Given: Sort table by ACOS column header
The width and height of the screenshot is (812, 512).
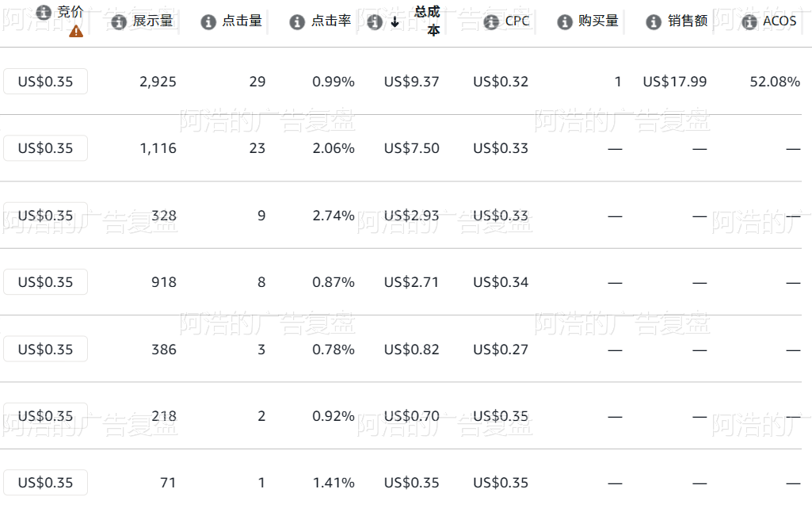Looking at the screenshot, I should (x=780, y=21).
